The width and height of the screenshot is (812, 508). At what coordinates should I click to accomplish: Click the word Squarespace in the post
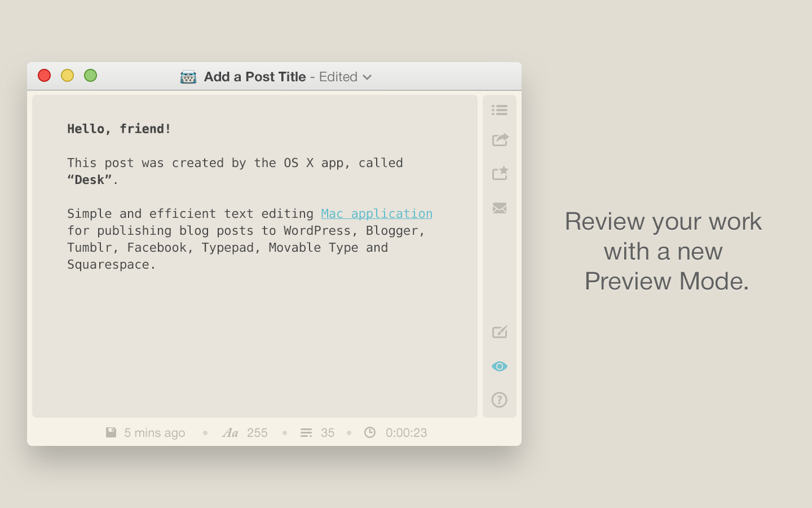tap(108, 264)
